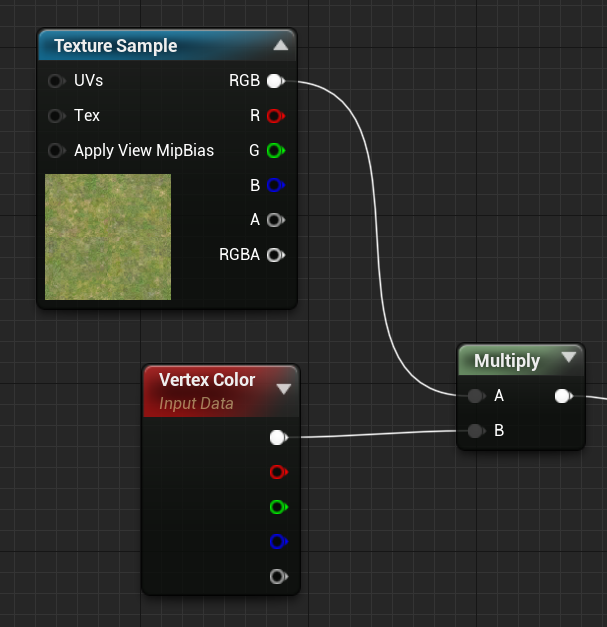Click the RGBA label on Texture Sample
This screenshot has width=607, height=627.
pyautogui.click(x=239, y=255)
